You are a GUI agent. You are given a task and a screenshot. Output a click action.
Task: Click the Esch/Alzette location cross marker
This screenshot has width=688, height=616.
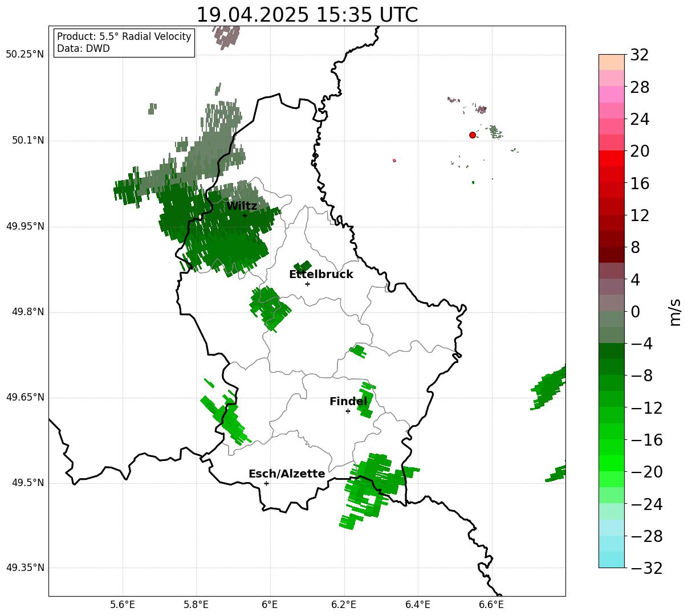(x=266, y=483)
